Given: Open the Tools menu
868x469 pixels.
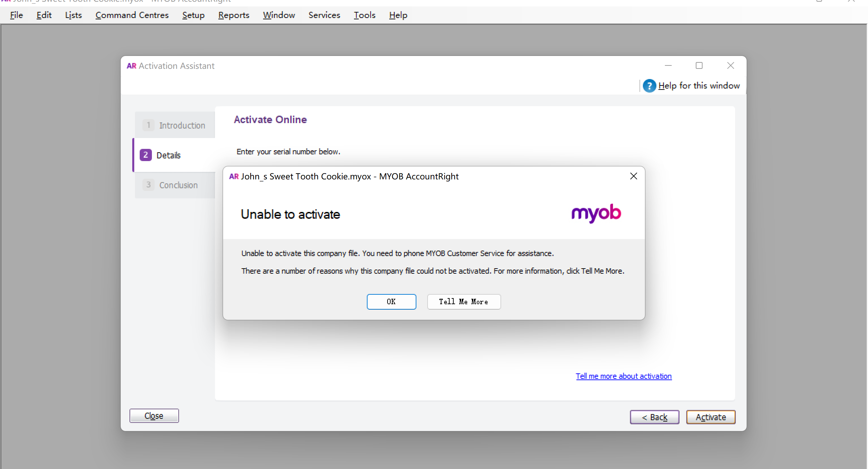Looking at the screenshot, I should [364, 15].
